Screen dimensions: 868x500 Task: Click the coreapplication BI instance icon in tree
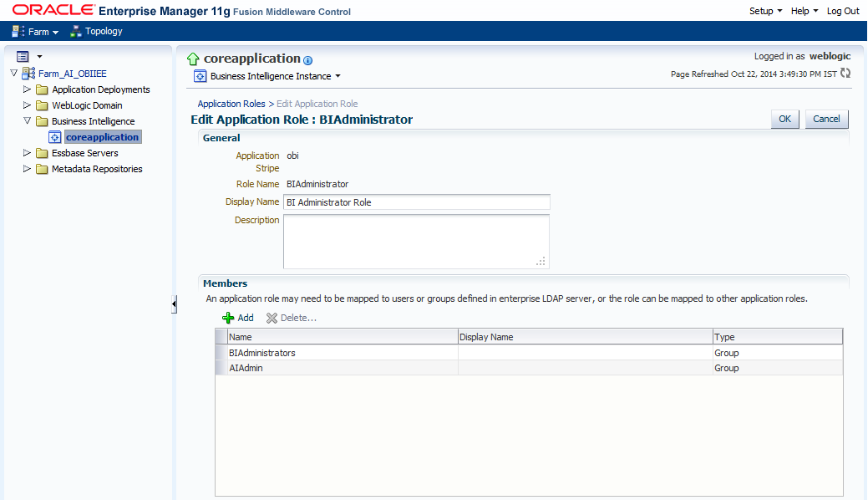(x=55, y=137)
